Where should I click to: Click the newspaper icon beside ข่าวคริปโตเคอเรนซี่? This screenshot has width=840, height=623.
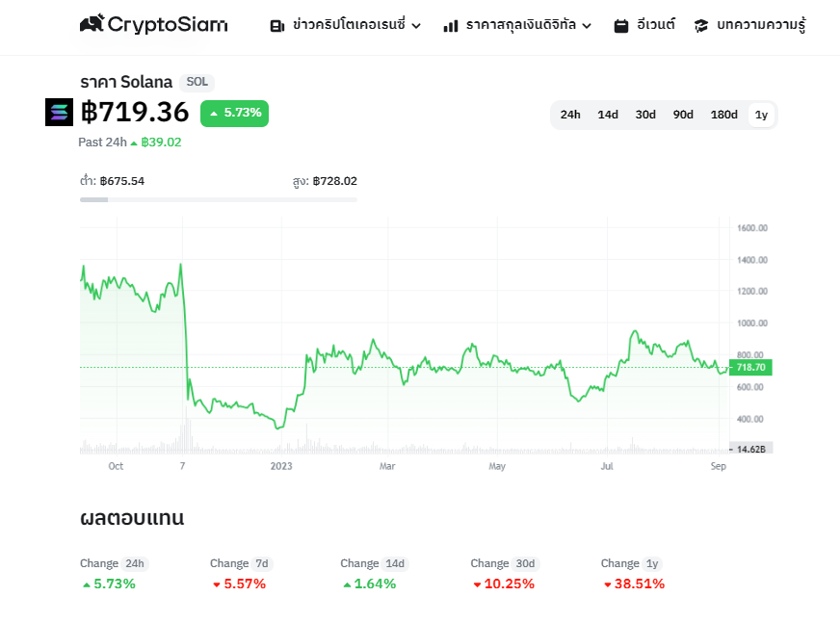click(277, 26)
